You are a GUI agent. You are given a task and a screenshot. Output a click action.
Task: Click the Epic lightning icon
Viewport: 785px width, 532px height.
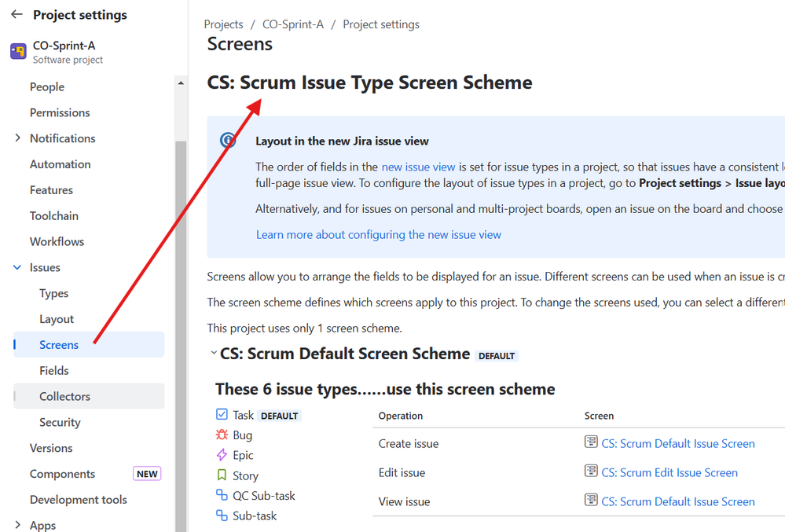point(222,455)
